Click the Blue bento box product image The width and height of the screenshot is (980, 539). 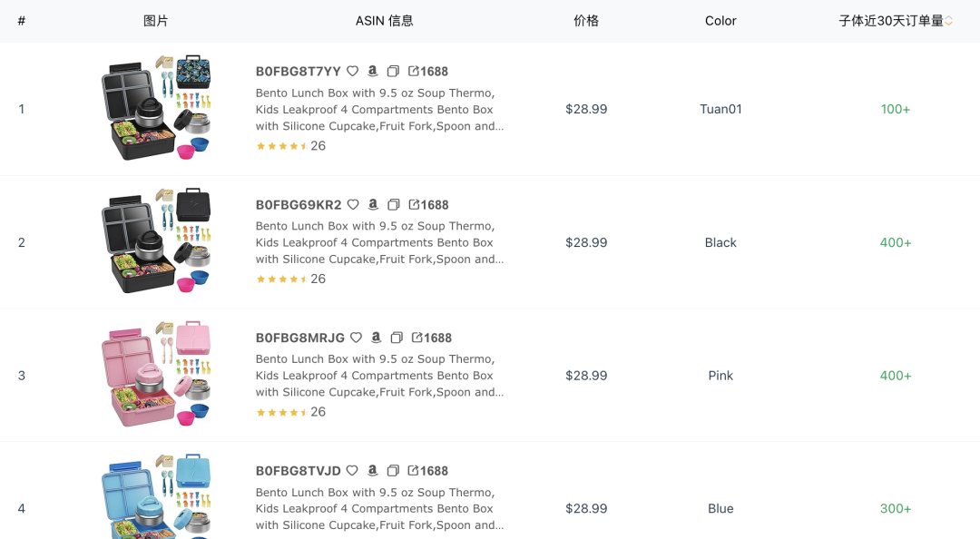(156, 504)
